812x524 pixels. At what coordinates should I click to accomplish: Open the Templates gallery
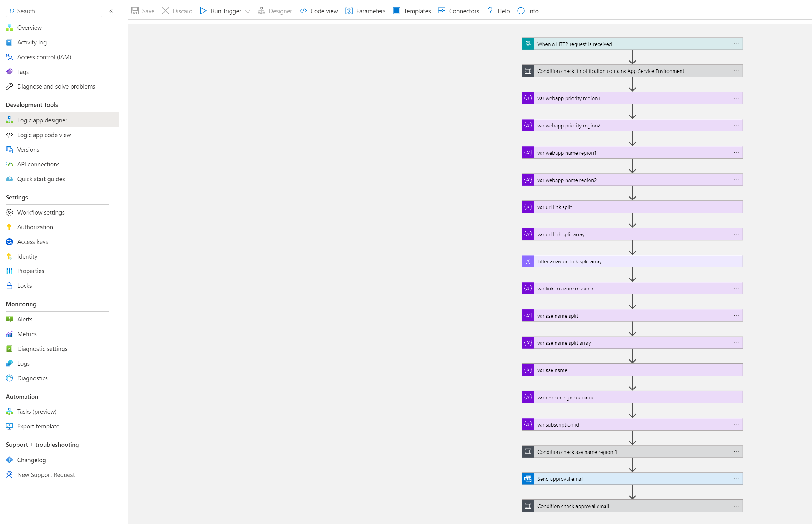tap(412, 11)
